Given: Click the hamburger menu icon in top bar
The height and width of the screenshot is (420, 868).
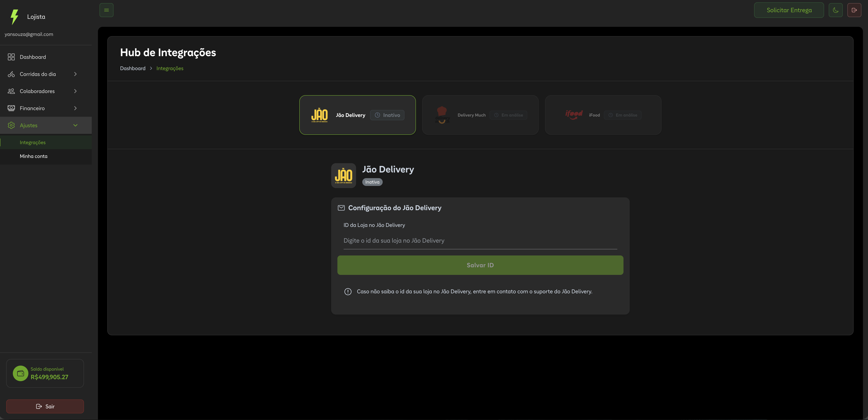Looking at the screenshot, I should 107,10.
